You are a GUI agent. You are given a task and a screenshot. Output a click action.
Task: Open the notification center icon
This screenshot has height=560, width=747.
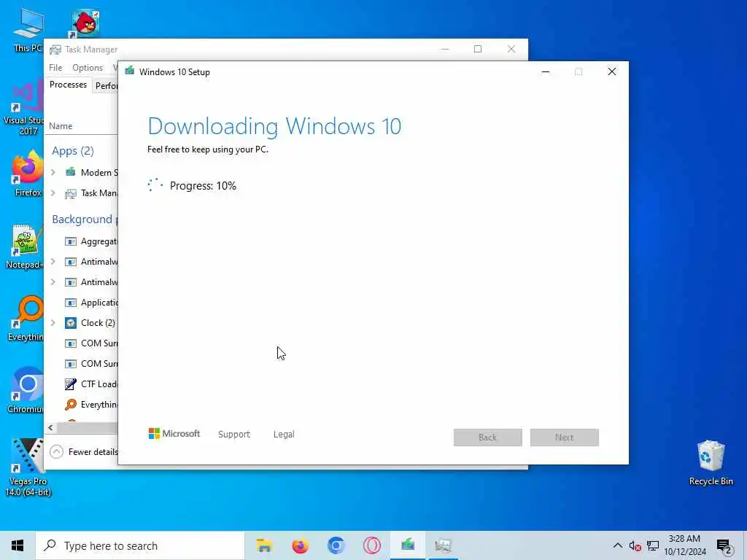[724, 545]
